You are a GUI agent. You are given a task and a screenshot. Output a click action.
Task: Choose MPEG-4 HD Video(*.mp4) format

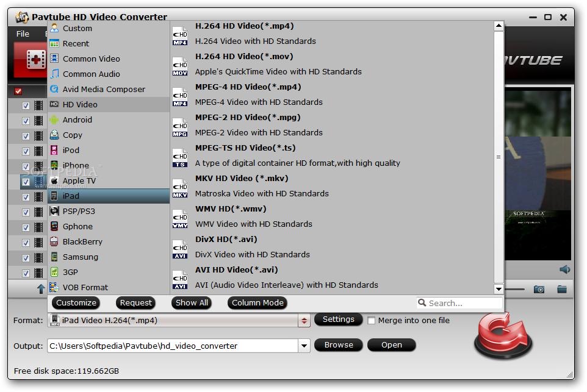pyautogui.click(x=332, y=94)
